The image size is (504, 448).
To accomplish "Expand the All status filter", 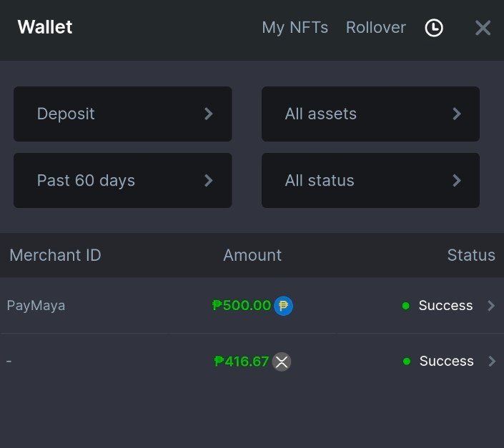I will pyautogui.click(x=370, y=181).
